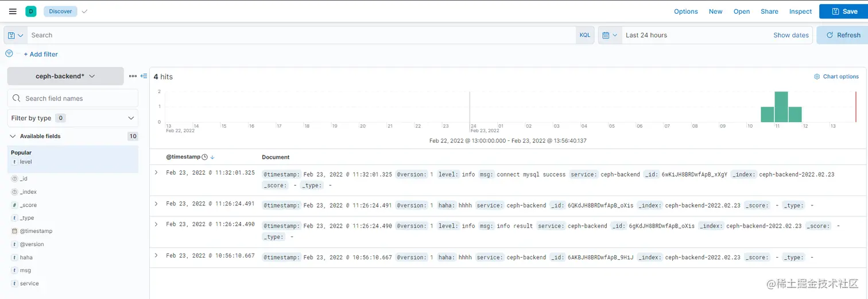Click the Show dates link
The height and width of the screenshot is (299, 868).
(x=791, y=35)
